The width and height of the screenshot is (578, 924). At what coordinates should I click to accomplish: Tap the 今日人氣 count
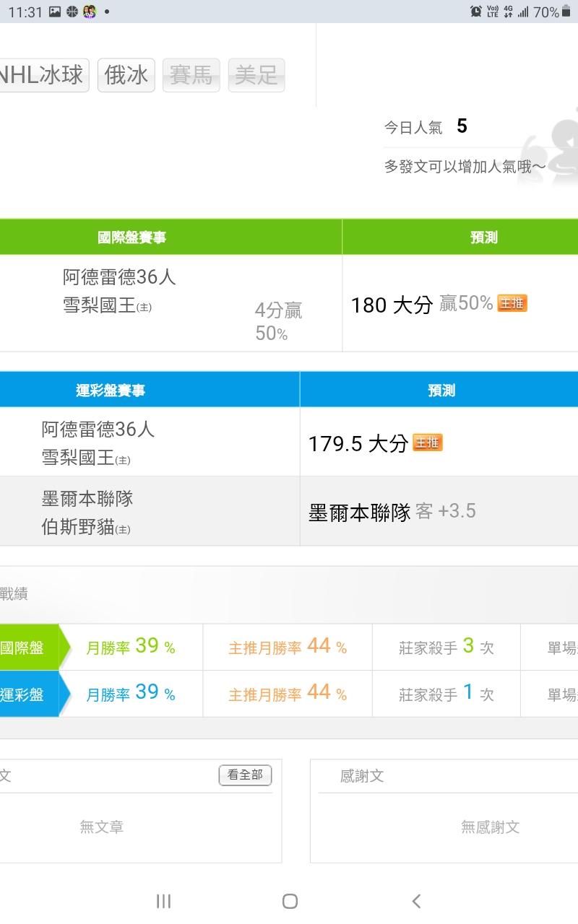(x=462, y=127)
